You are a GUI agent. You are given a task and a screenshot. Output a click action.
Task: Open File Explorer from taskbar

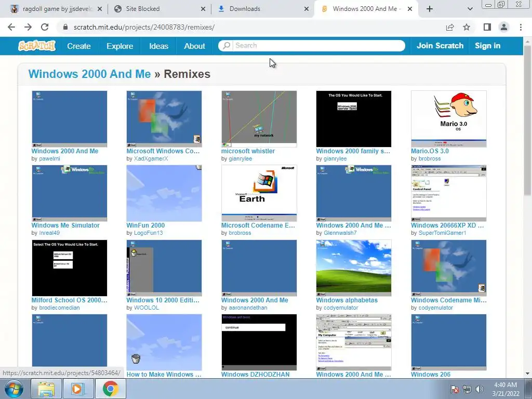[46, 389]
